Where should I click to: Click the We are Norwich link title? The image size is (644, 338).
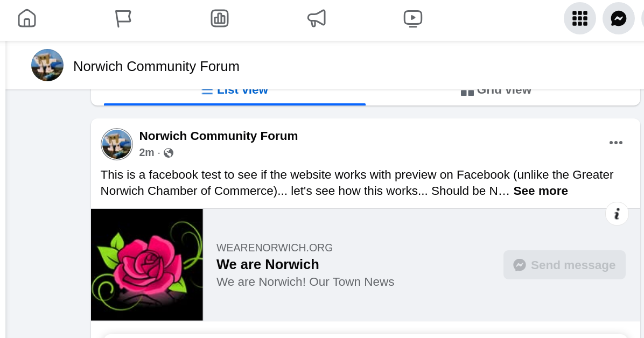pyautogui.click(x=268, y=264)
